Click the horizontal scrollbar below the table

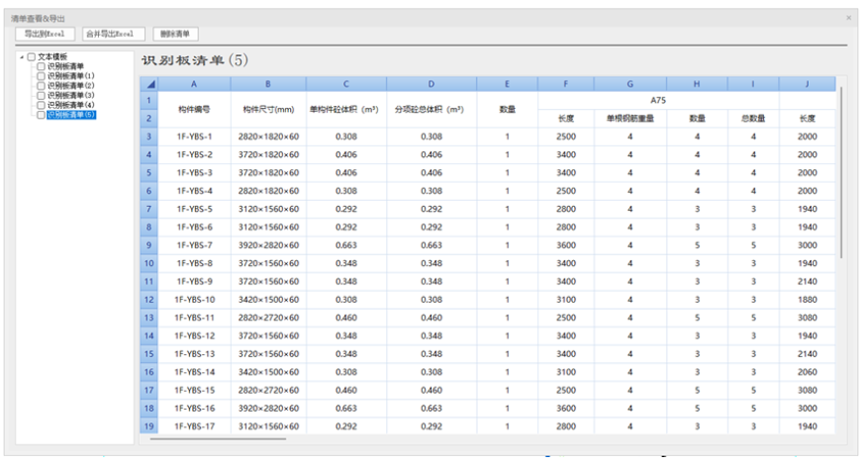click(x=218, y=438)
